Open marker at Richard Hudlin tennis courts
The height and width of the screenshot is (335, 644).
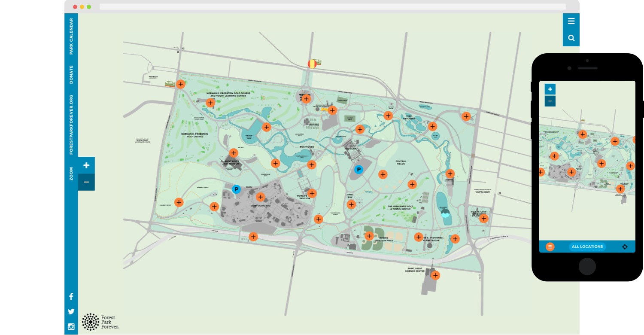tap(484, 219)
